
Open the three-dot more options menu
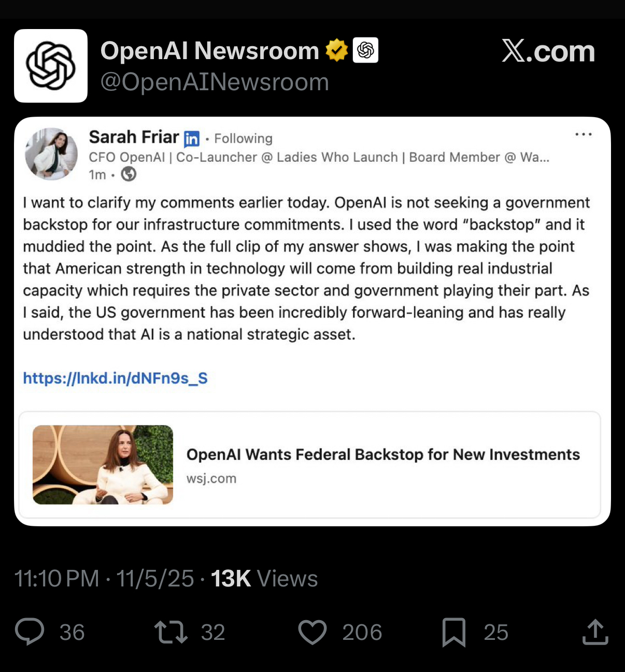(x=584, y=135)
